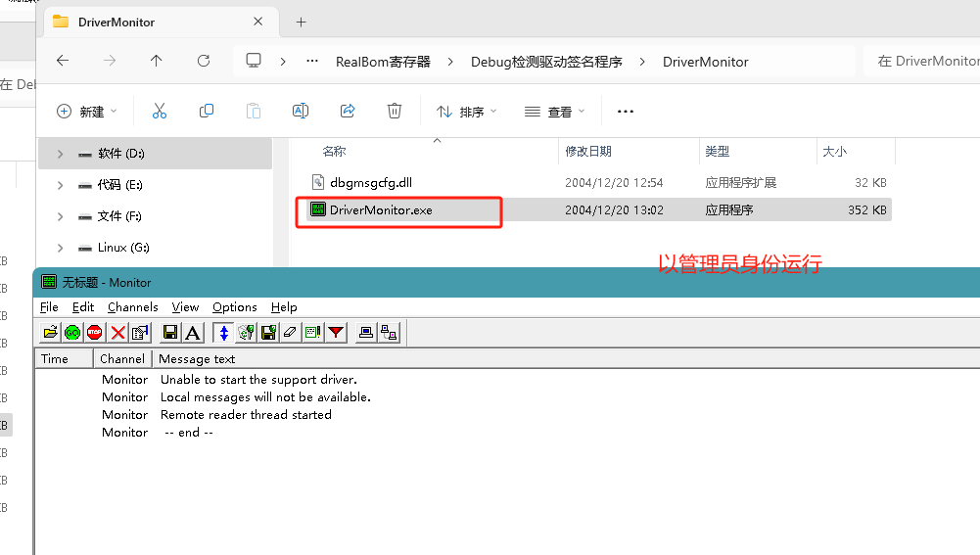Add a new tab in File Explorer
The height and width of the screenshot is (555, 980).
coord(301,22)
